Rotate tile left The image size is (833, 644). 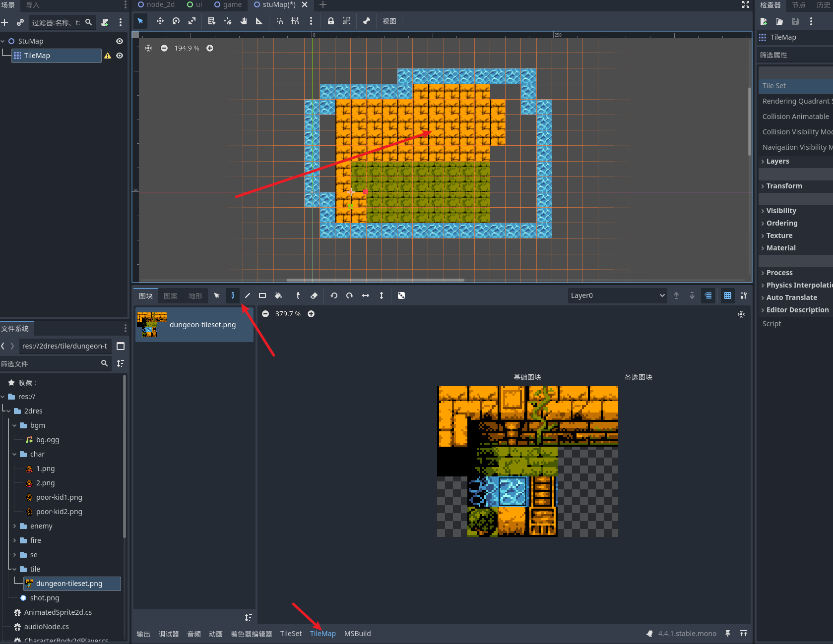coord(334,295)
